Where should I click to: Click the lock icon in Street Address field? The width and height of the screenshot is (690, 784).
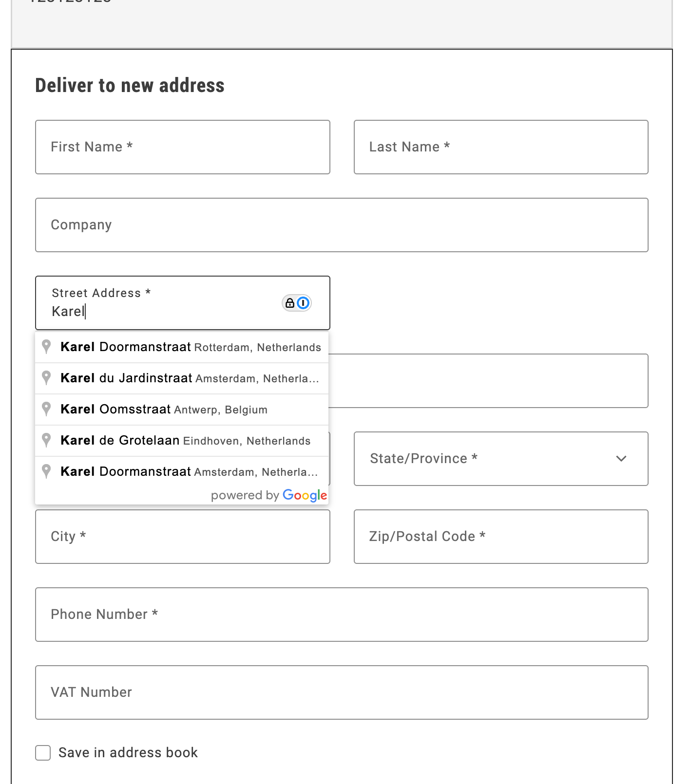tap(290, 303)
